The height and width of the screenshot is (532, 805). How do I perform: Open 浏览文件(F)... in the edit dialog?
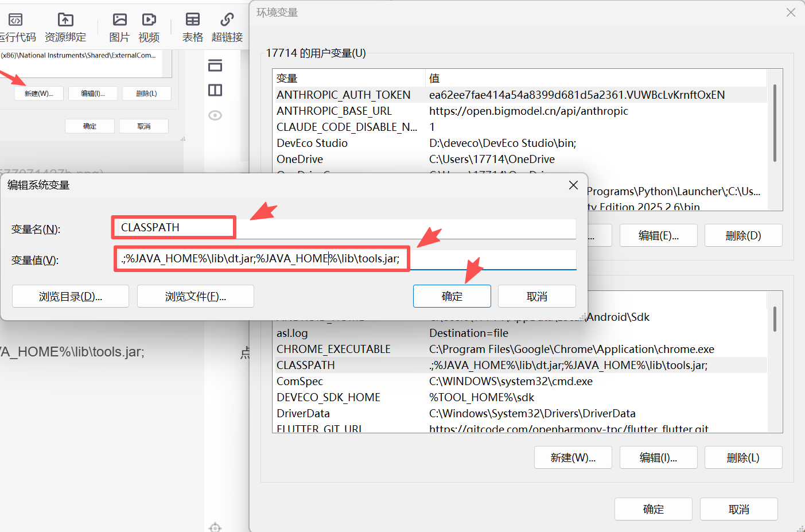coord(196,296)
